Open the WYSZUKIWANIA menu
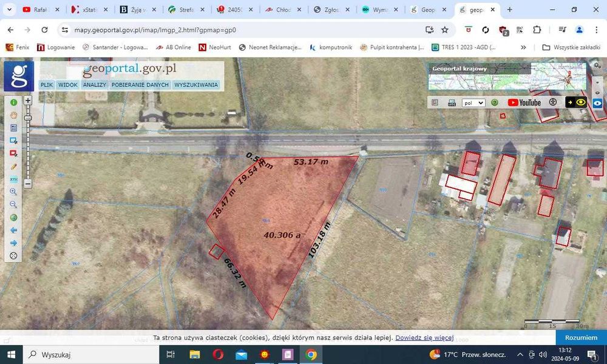 (x=196, y=85)
